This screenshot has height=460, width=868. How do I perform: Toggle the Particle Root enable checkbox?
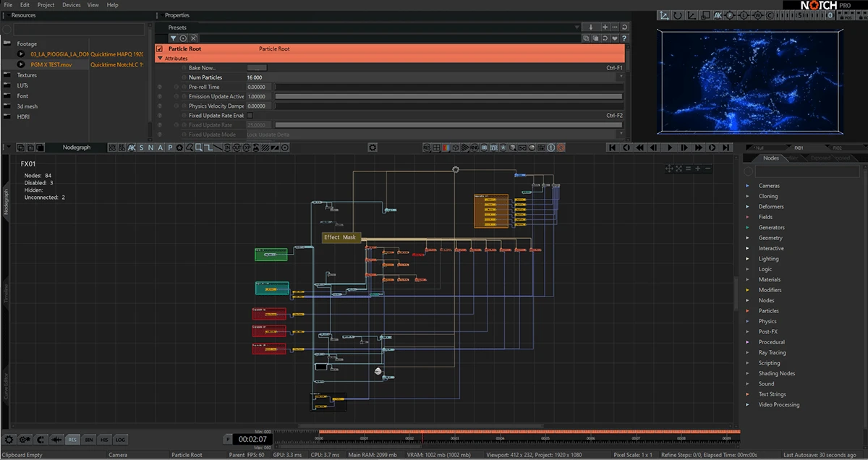coord(160,48)
